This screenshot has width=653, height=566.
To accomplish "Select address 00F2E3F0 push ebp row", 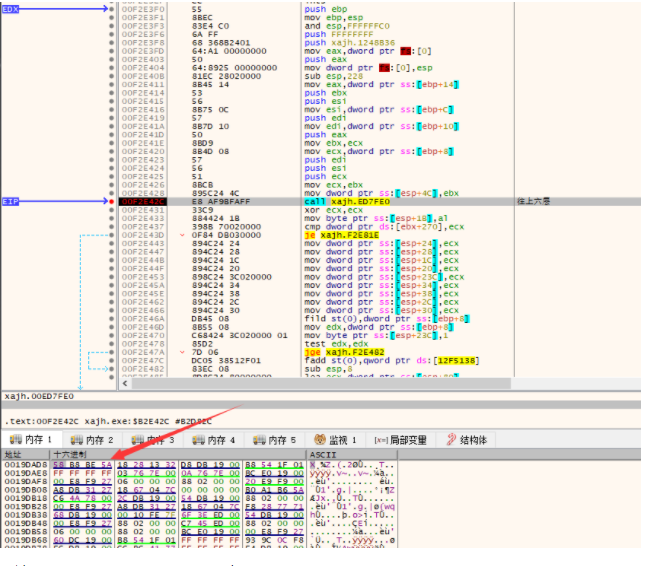I will click(x=143, y=9).
